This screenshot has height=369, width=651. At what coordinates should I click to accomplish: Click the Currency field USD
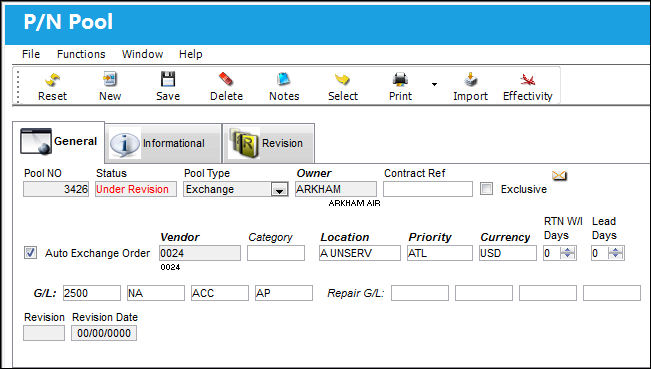click(x=508, y=253)
